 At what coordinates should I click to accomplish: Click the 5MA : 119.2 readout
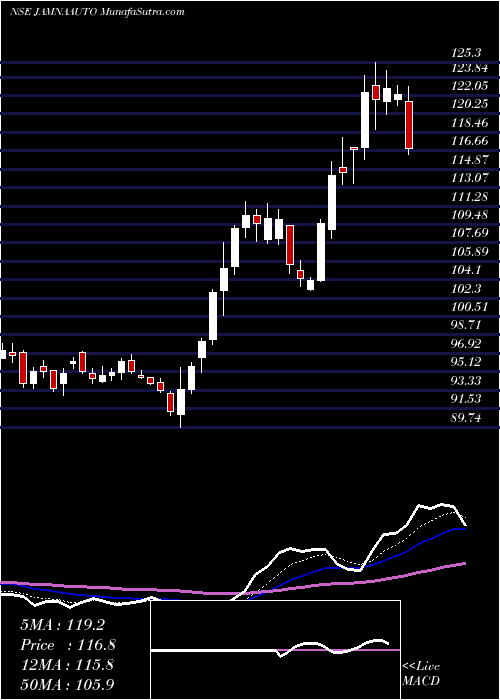(x=62, y=625)
